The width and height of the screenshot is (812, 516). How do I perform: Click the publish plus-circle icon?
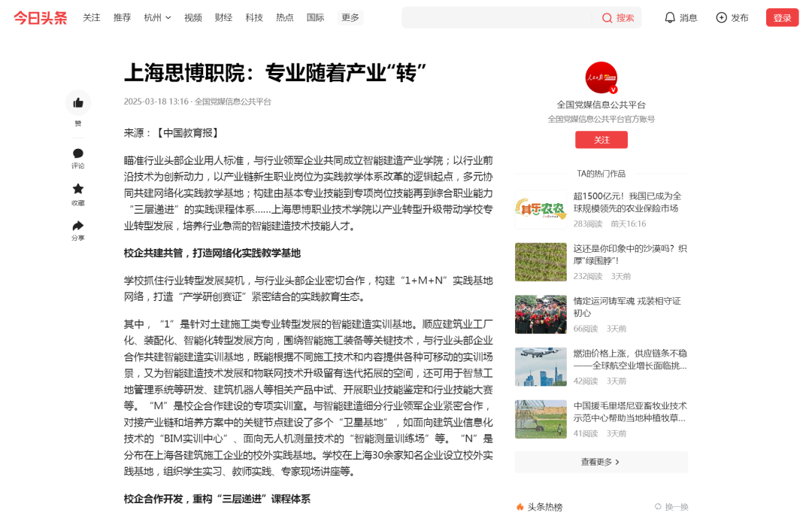(x=721, y=17)
